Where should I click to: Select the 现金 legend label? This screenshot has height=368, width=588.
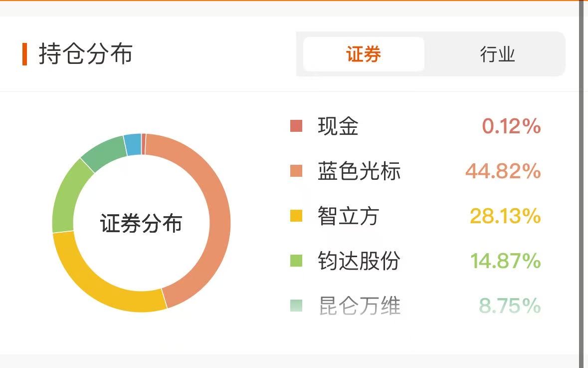click(338, 126)
